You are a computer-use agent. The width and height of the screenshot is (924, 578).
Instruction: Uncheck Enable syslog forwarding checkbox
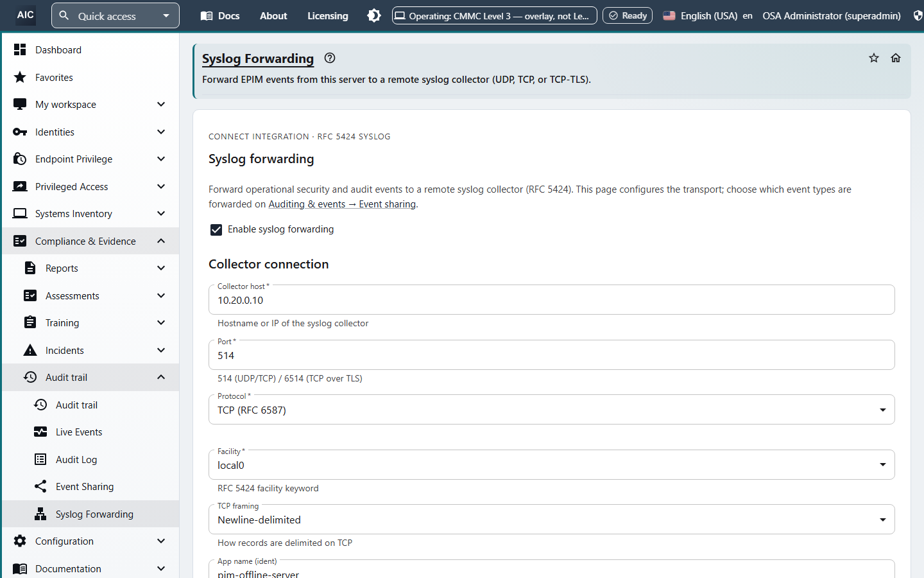click(x=216, y=229)
